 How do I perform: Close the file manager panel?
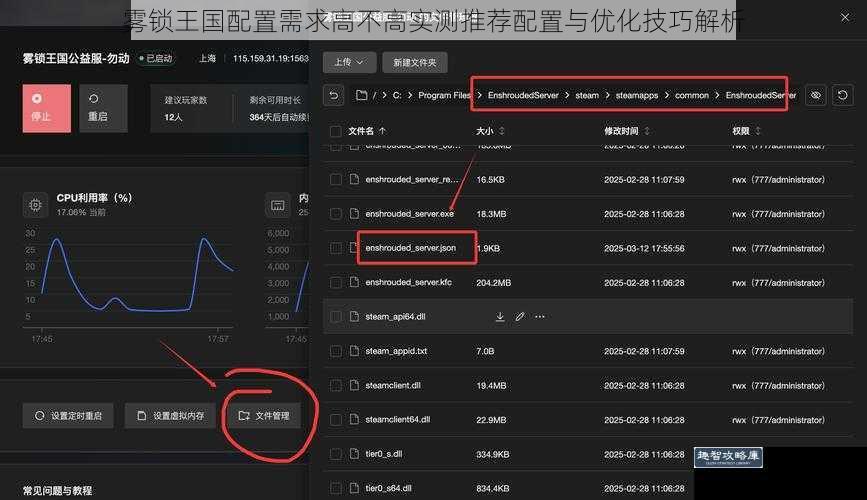pos(845,18)
